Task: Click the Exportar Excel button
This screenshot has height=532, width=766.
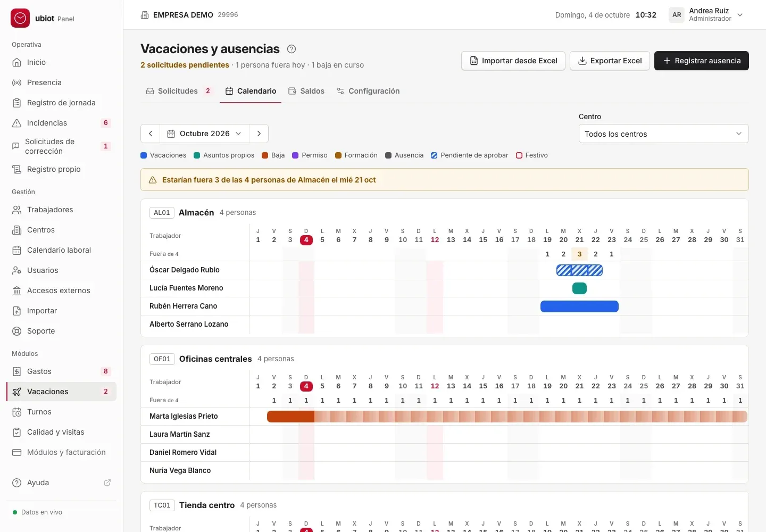Action: pos(610,61)
